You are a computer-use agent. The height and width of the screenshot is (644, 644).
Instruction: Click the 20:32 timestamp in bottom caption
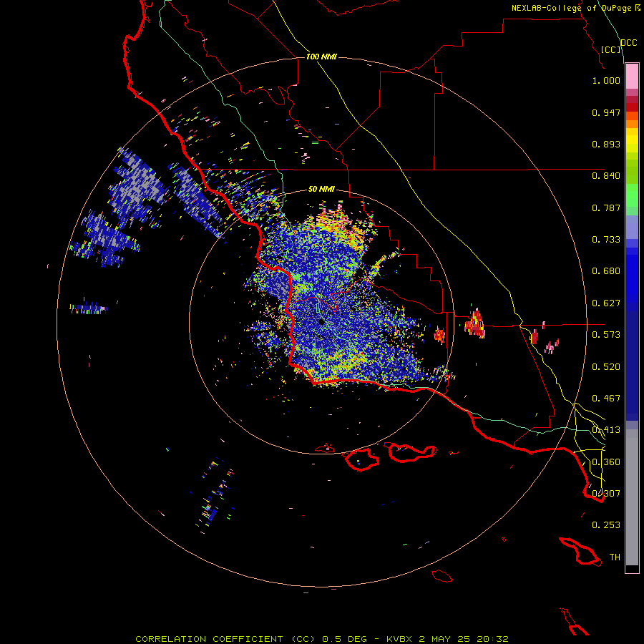[492, 639]
